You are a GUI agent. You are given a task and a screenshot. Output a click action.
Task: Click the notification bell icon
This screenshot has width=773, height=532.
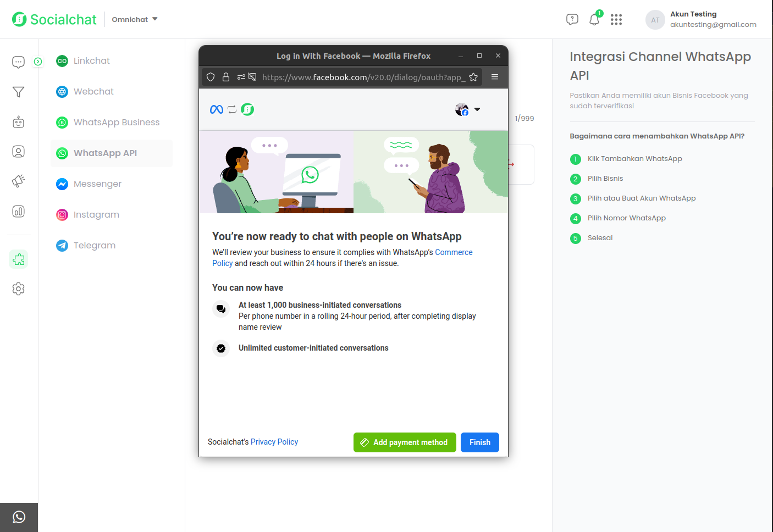(x=594, y=20)
